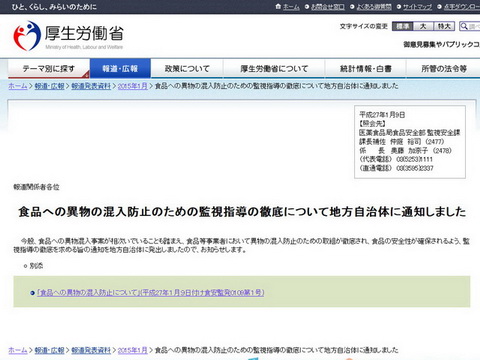The width and height of the screenshot is (480, 360).
Task: Open 点字ダウンロード link in top bar
Action: point(462,7)
